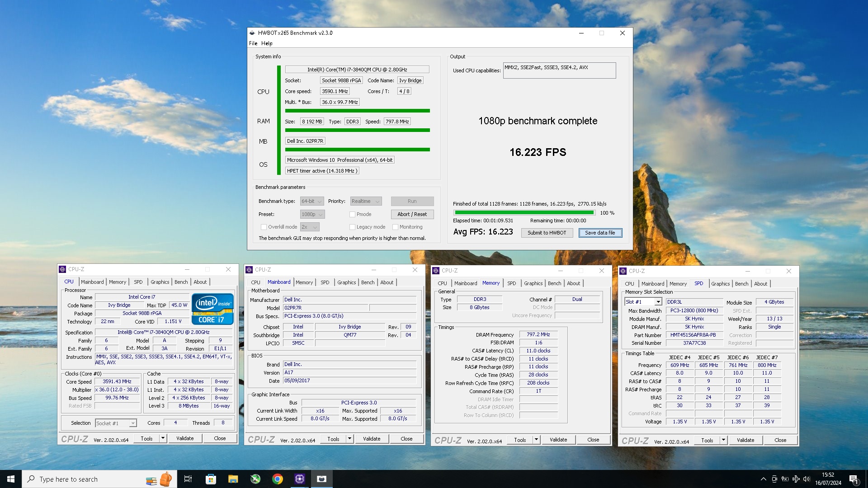The image size is (868, 488).
Task: Click the Avg FPS: 16.223 text
Action: [483, 232]
